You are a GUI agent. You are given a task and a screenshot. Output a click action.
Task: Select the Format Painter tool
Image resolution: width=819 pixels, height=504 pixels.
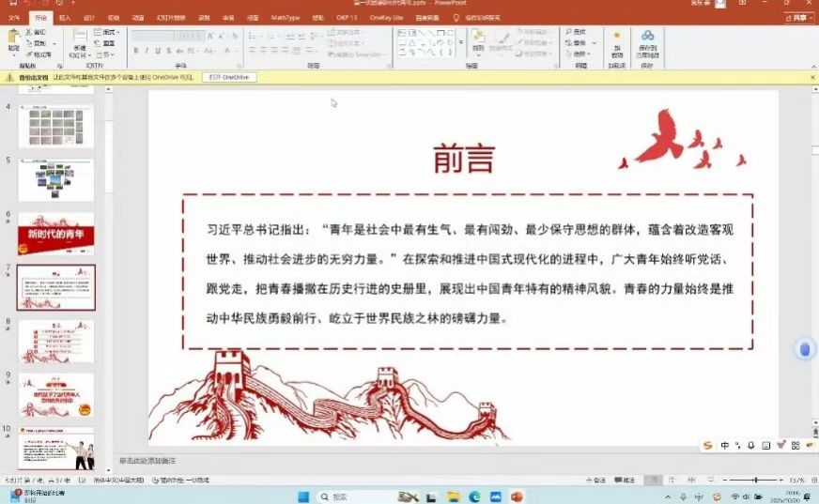(x=38, y=54)
